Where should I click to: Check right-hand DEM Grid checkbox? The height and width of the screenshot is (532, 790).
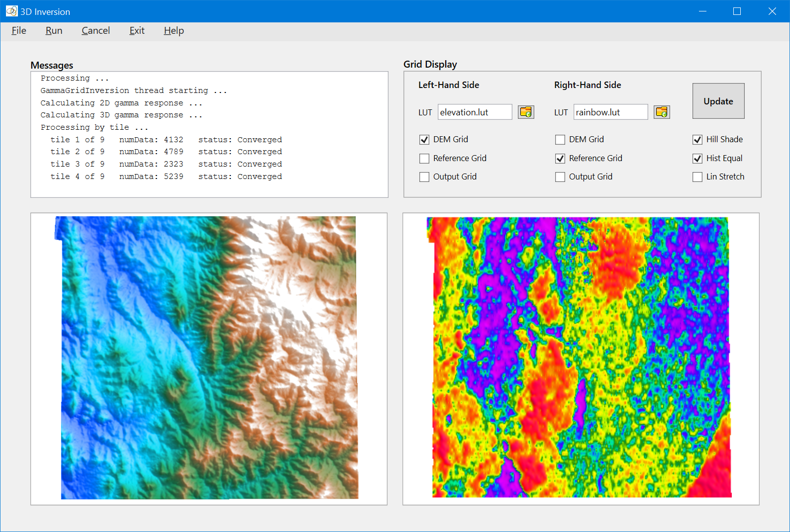click(x=560, y=140)
